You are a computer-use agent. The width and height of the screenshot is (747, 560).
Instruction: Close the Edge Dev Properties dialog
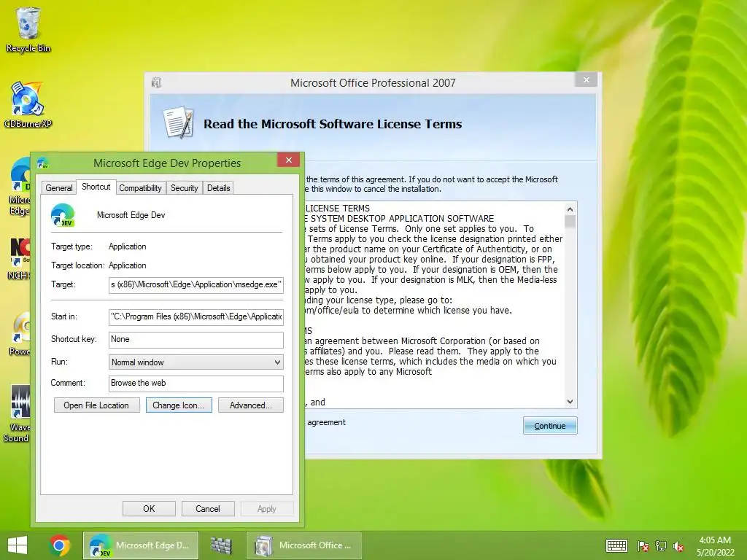(288, 160)
